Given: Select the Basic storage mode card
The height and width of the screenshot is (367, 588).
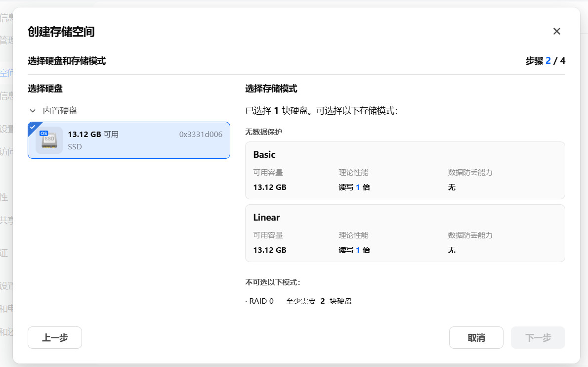Looking at the screenshot, I should pyautogui.click(x=405, y=170).
